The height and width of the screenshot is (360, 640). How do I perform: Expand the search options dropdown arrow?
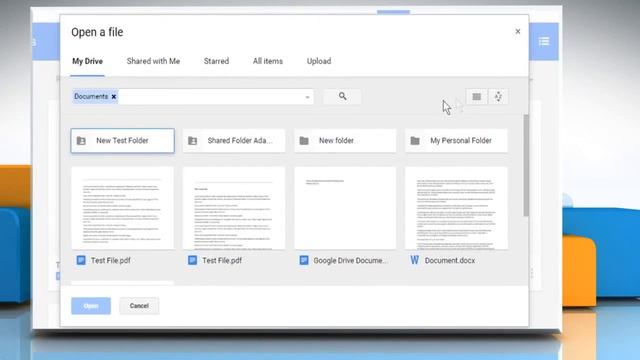(x=307, y=97)
